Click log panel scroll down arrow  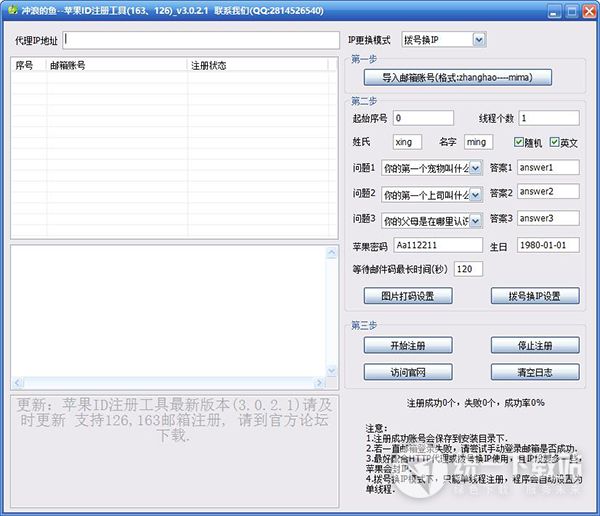(331, 371)
